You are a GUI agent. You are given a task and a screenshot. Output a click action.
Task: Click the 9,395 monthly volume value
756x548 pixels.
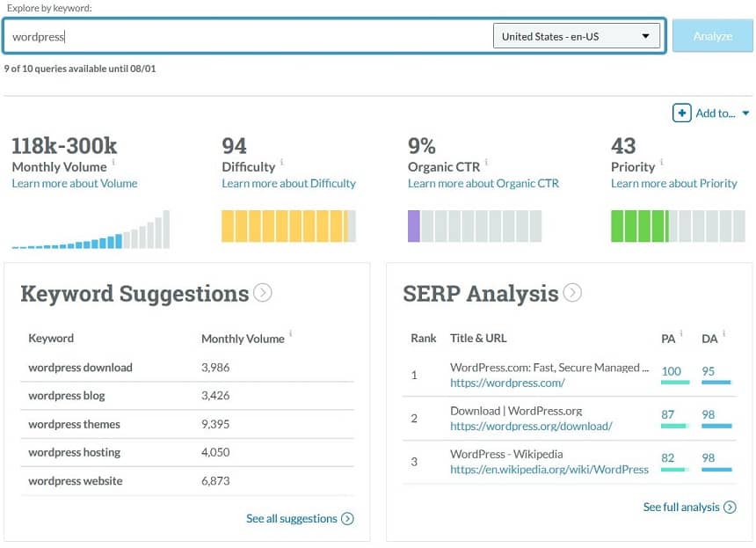[215, 425]
